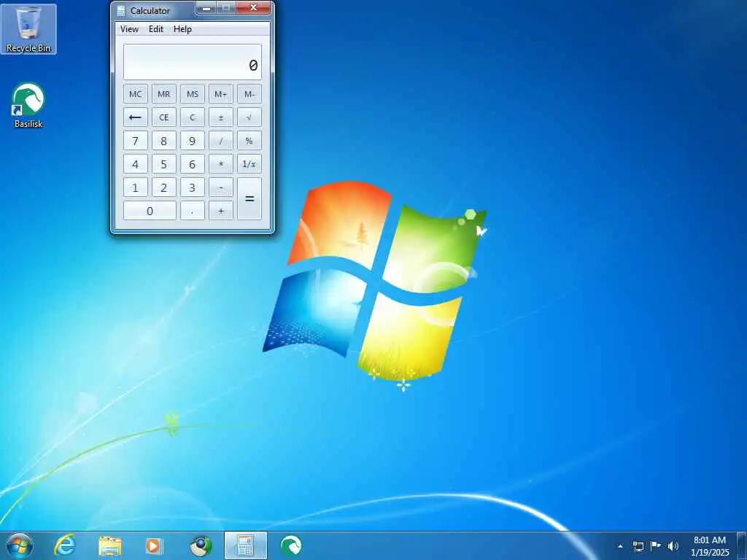Store value with the MS button
Image resolution: width=747 pixels, height=560 pixels.
[193, 94]
